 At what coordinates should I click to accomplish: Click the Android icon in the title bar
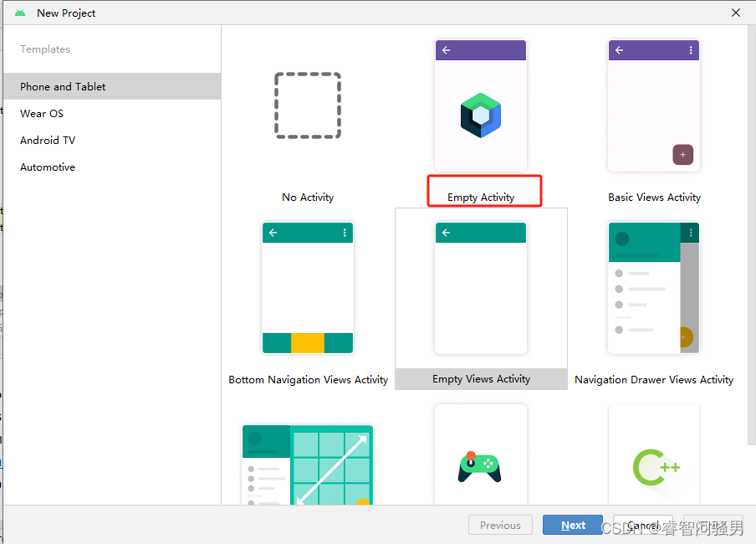20,13
